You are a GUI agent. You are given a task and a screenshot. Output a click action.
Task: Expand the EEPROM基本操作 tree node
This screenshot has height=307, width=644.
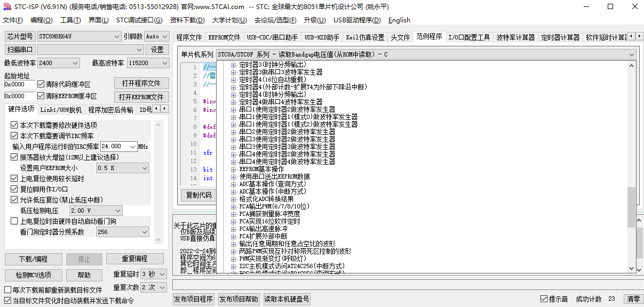coord(234,169)
